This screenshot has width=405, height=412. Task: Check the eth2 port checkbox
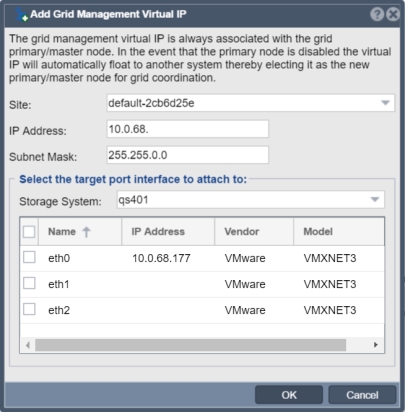click(x=29, y=309)
